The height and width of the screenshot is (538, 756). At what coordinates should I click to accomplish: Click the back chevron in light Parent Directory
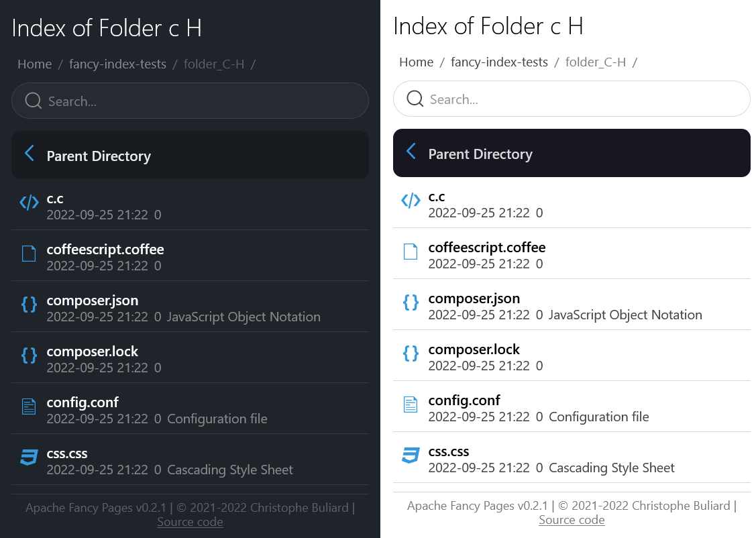[411, 152]
